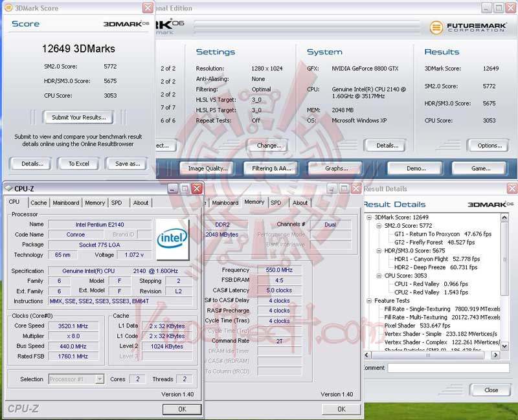Select Pixel Shader row
This screenshot has width=518, height=420.
tap(417, 326)
